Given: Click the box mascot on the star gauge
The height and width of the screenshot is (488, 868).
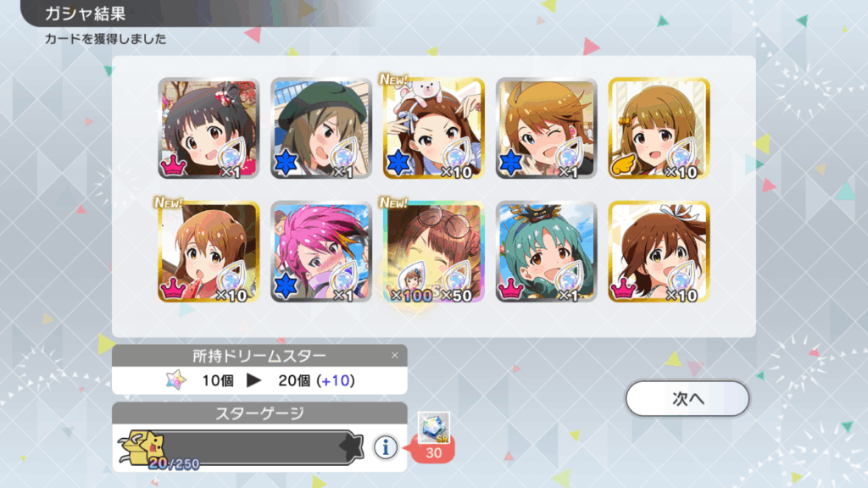Looking at the screenshot, I should 142,447.
